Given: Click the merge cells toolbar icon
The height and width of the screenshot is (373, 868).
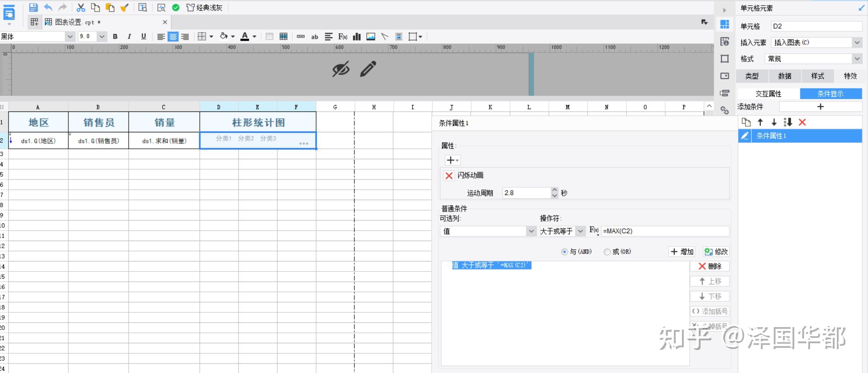Looking at the screenshot, I should (269, 36).
